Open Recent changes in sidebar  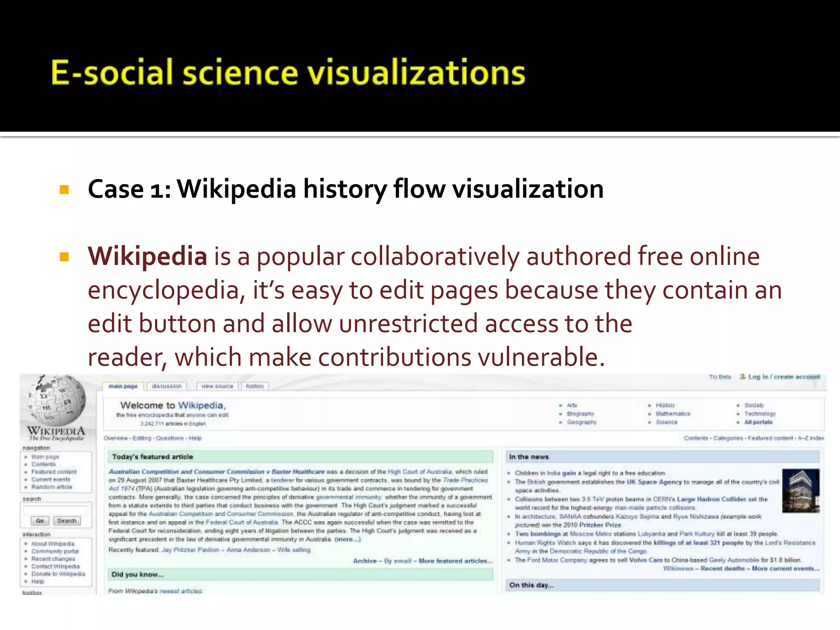[x=53, y=559]
